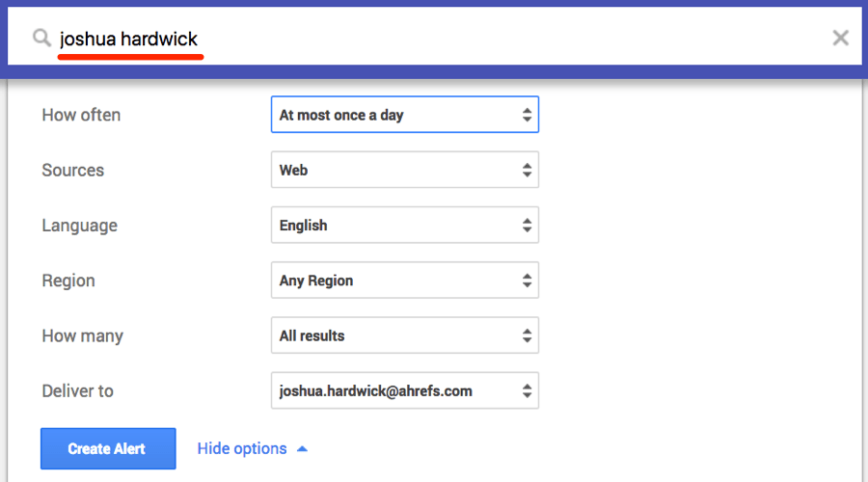This screenshot has height=482, width=868.
Task: Click the 'Deliver to' label text
Action: click(77, 391)
